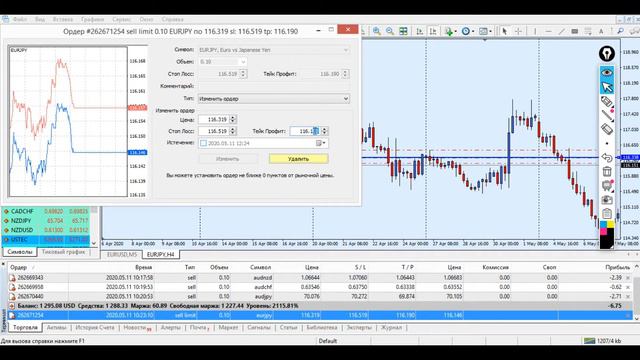Click the auto scroll chart toolbar icon
Viewport: 640px width, 360px height.
tap(420, 31)
